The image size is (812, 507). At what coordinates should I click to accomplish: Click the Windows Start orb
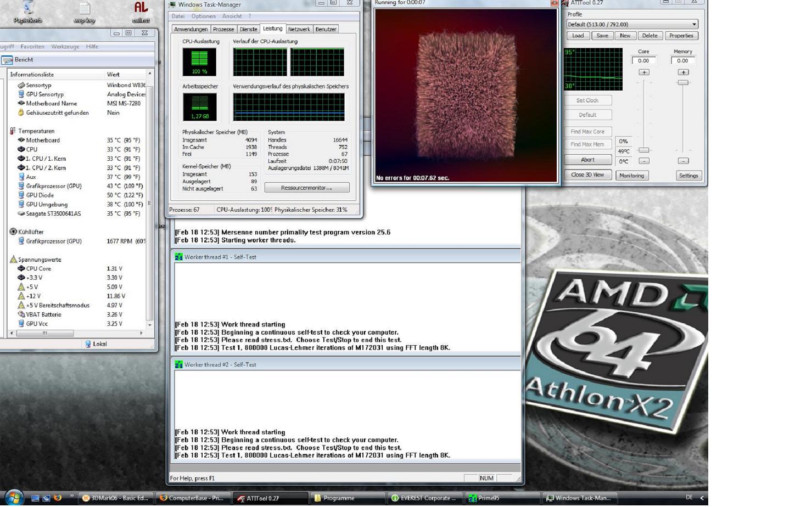(14, 498)
